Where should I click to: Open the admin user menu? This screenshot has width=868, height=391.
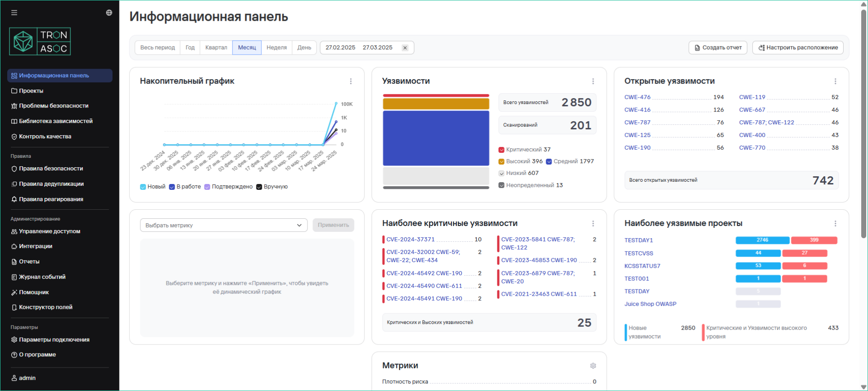tap(27, 378)
